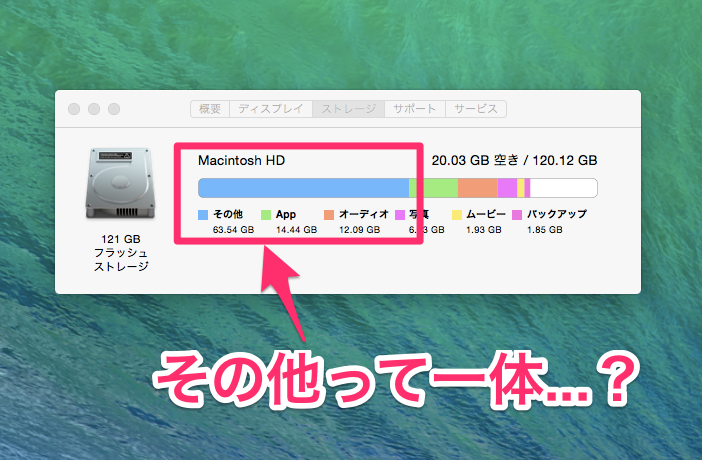Click the 1.93 GB value
702x460 pixels.
click(484, 230)
